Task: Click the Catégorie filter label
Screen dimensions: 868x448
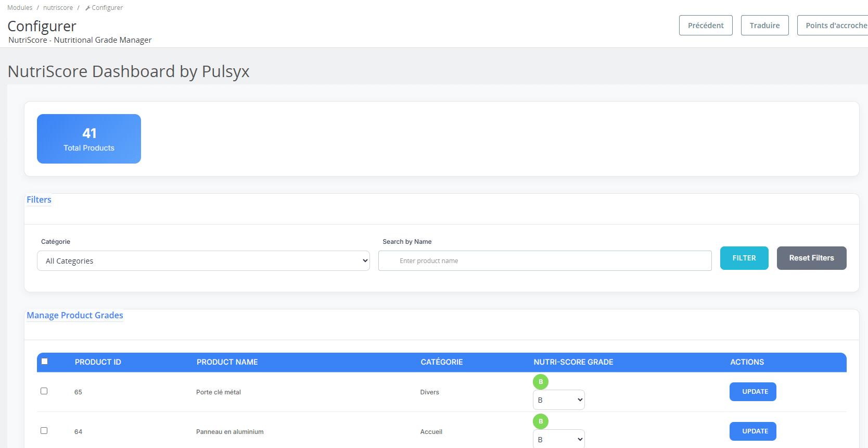Action: 56,242
